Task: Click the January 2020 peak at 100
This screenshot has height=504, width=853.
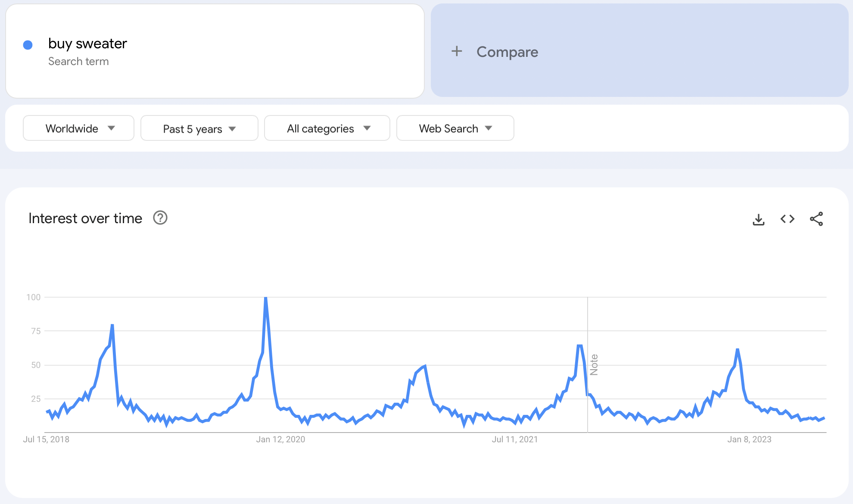Action: [266, 298]
